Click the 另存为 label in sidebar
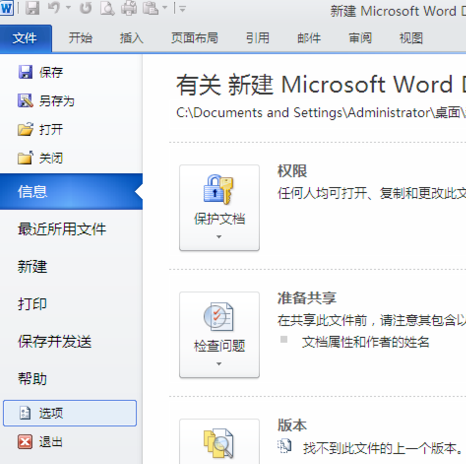This screenshot has height=464, width=466. (x=57, y=101)
